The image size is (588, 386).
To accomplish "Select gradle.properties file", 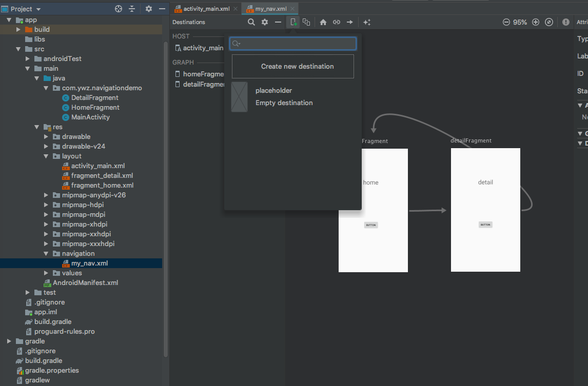I will pyautogui.click(x=48, y=371).
